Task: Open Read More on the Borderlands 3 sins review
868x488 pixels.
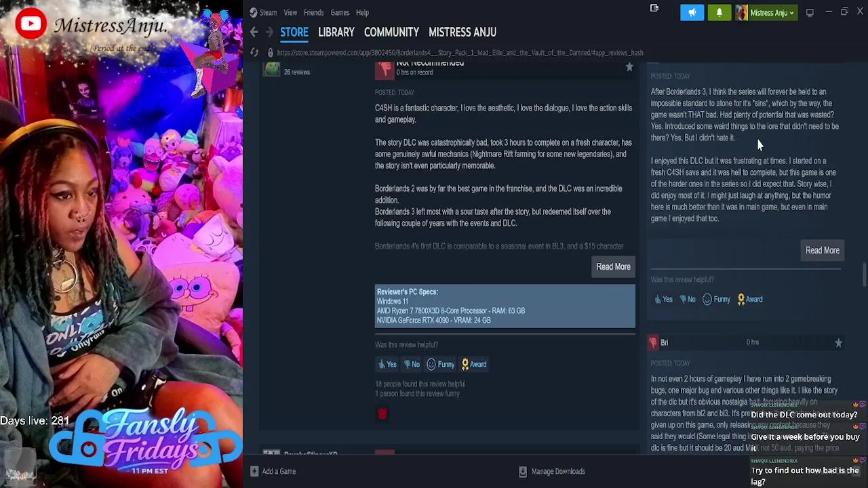Action: pos(823,250)
